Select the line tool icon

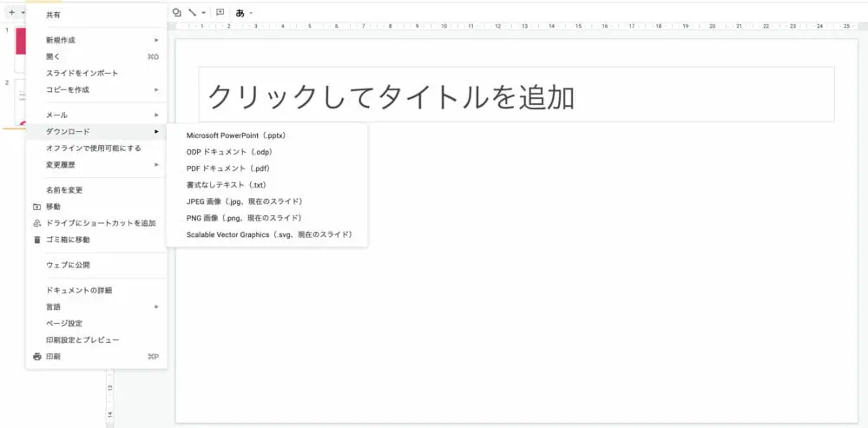[192, 13]
